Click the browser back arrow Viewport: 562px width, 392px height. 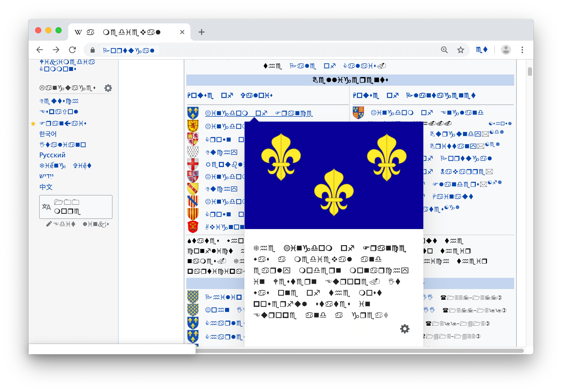40,50
